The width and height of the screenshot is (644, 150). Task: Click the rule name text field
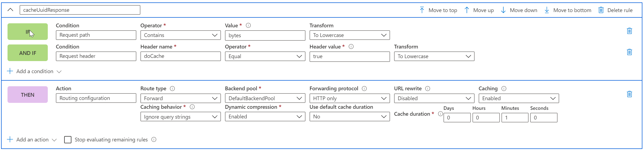(x=80, y=10)
